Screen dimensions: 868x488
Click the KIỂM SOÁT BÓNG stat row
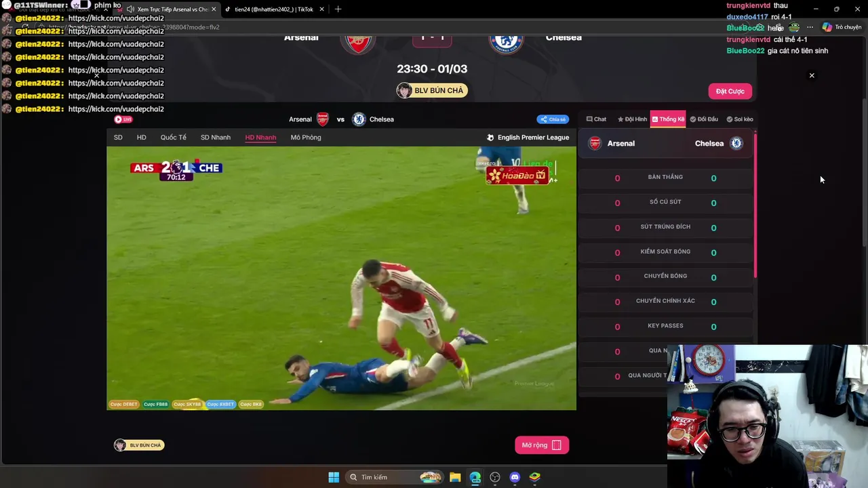pos(665,252)
